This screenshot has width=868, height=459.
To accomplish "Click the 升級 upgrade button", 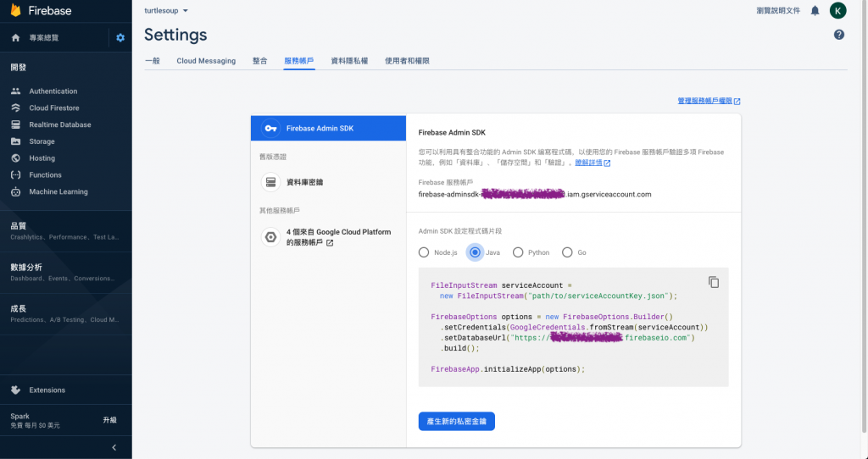I will pos(109,420).
